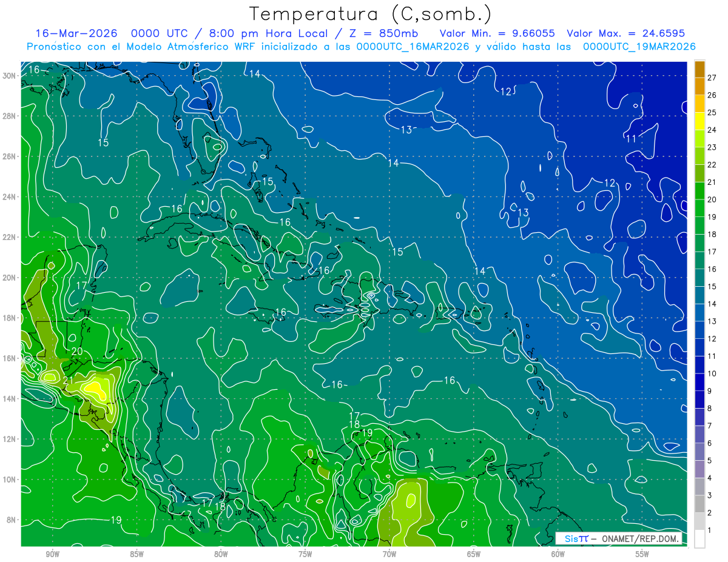This screenshot has height=562, width=728.
Task: Click the 80W longitude axis label
Action: point(221,554)
